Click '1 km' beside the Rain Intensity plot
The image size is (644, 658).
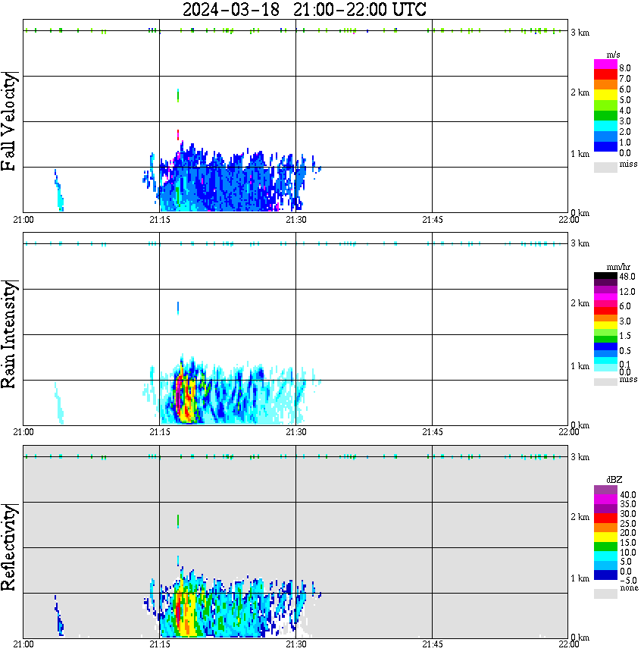(580, 366)
